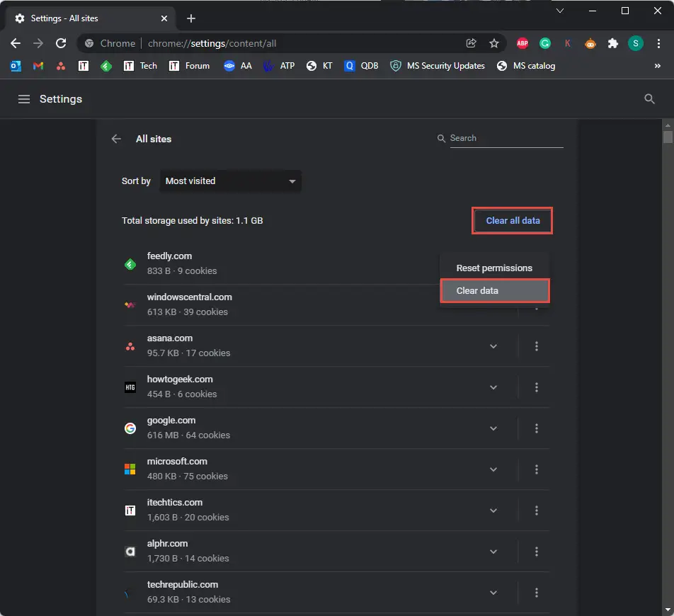Go back from All sites page
The height and width of the screenshot is (616, 674).
[x=116, y=139]
